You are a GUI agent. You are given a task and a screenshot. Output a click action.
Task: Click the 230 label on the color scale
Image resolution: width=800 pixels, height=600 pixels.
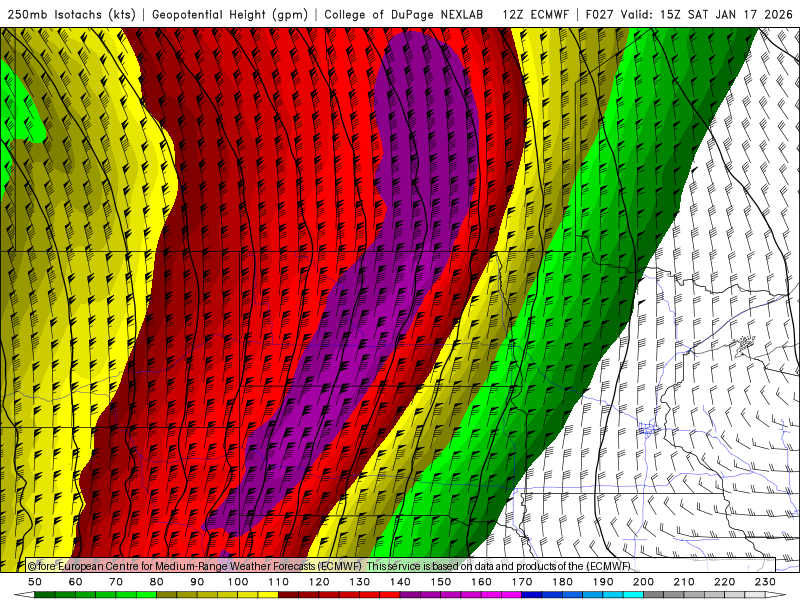[x=765, y=582]
